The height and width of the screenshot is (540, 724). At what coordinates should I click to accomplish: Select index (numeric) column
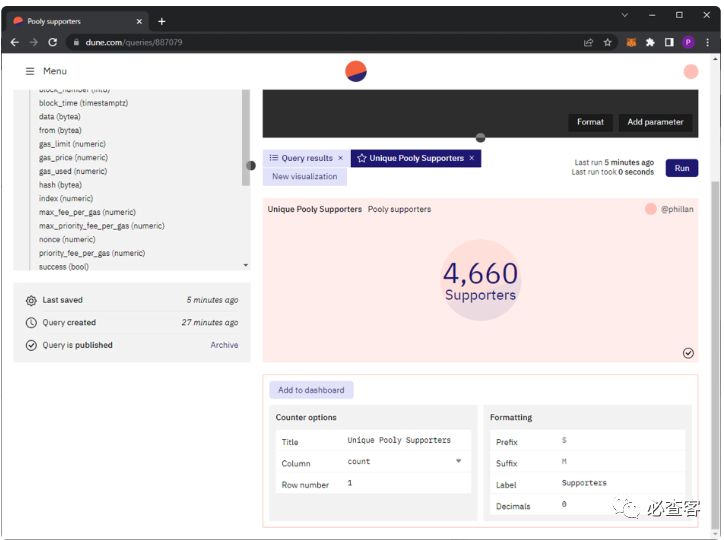pos(66,198)
